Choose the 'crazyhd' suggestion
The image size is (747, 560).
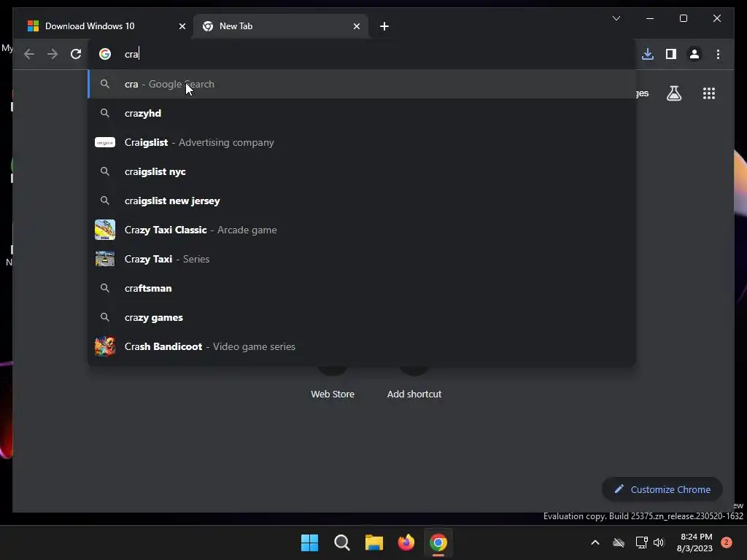click(362, 113)
